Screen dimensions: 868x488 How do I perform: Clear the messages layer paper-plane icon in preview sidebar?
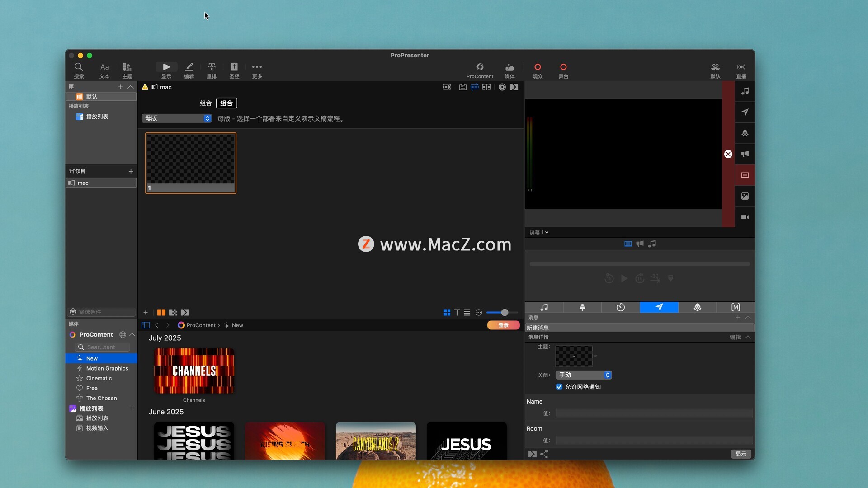tap(745, 112)
